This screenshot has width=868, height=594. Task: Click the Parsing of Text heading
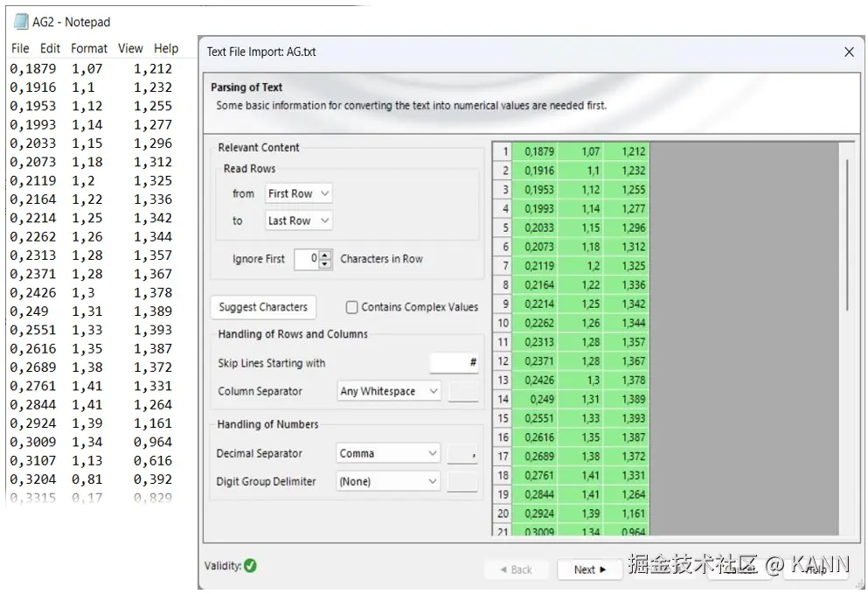tap(247, 87)
